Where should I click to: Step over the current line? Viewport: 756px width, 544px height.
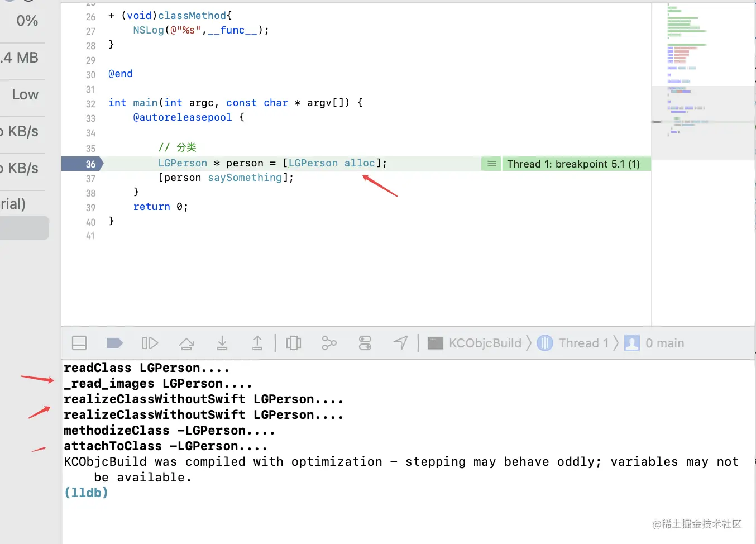[x=186, y=343]
